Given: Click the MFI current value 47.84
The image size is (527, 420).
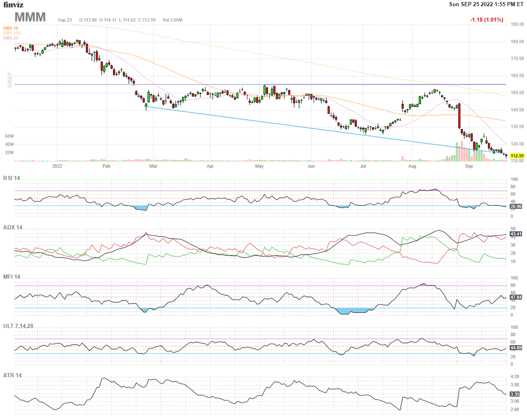Looking at the screenshot, I should (516, 297).
